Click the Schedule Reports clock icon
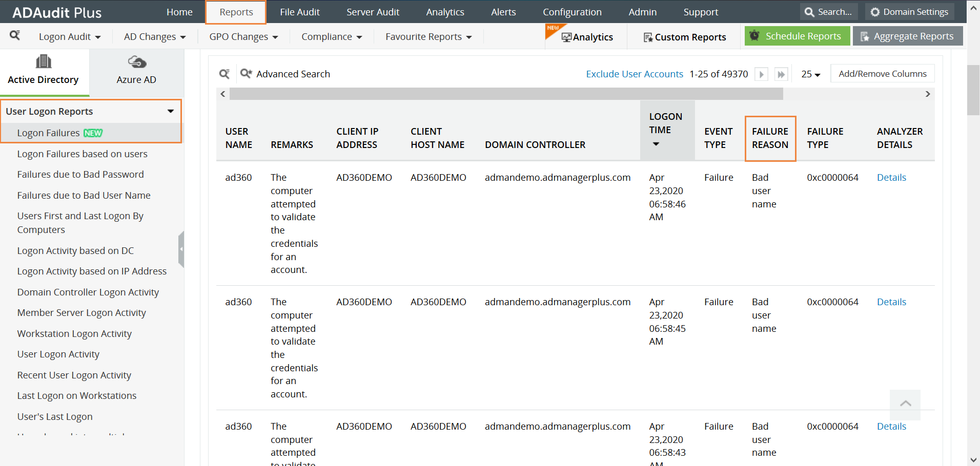Image resolution: width=980 pixels, height=466 pixels. pos(754,36)
